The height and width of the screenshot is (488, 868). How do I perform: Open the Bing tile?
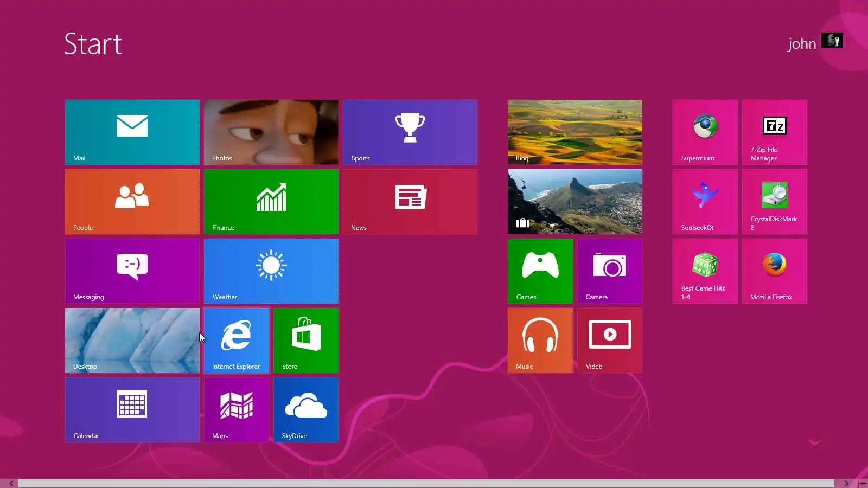tap(575, 132)
